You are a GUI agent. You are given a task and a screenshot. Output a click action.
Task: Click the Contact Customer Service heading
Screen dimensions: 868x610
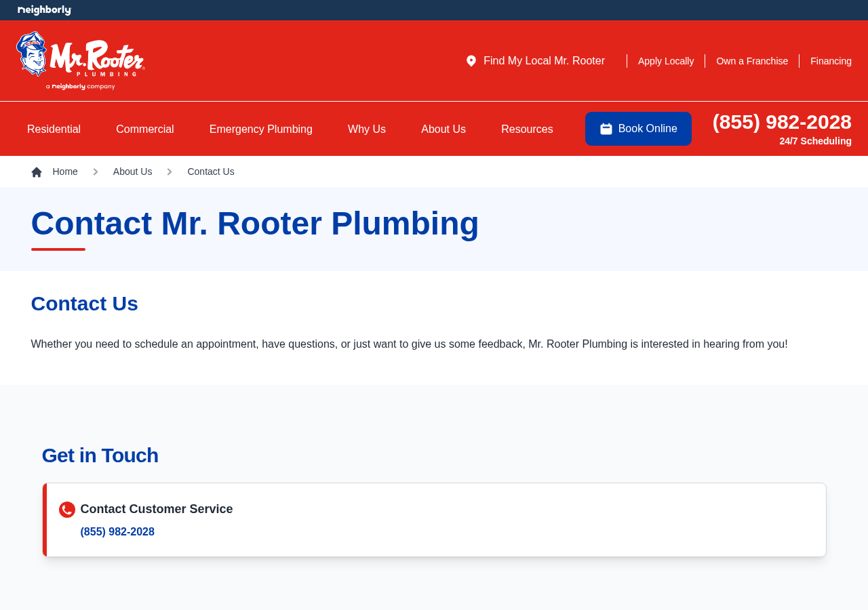(x=157, y=509)
